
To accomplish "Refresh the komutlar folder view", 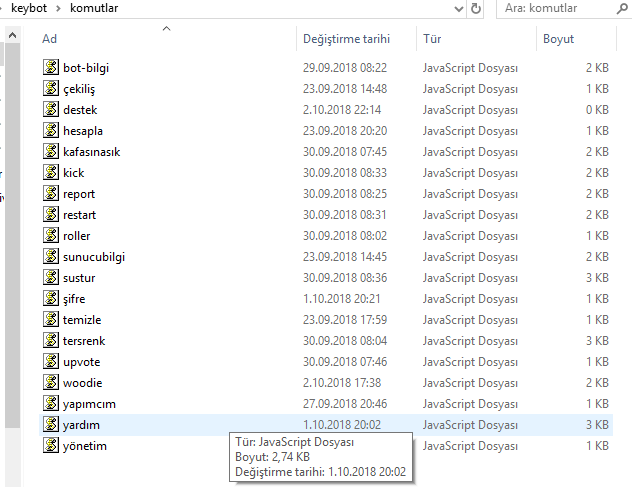I will [x=476, y=8].
